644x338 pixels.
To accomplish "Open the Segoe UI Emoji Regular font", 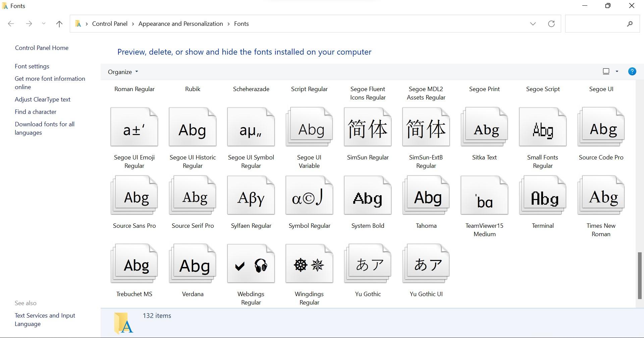I will point(134,127).
